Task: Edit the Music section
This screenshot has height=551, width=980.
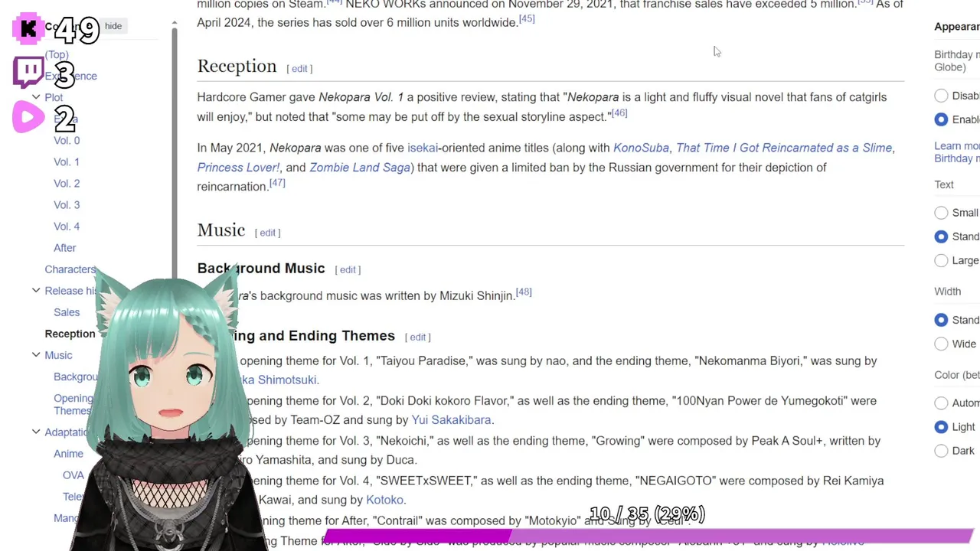Action: (x=267, y=233)
